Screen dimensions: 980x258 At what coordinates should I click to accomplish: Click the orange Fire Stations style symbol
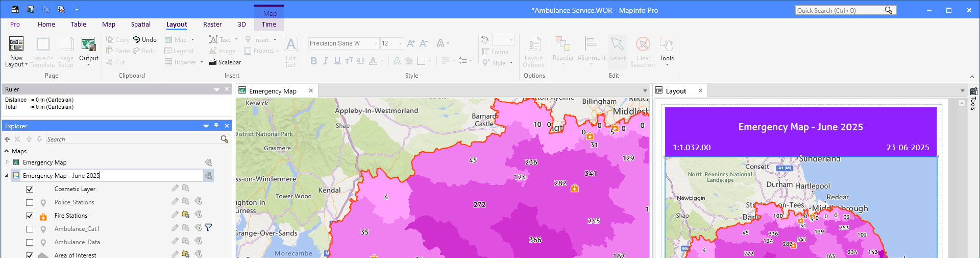43,217
